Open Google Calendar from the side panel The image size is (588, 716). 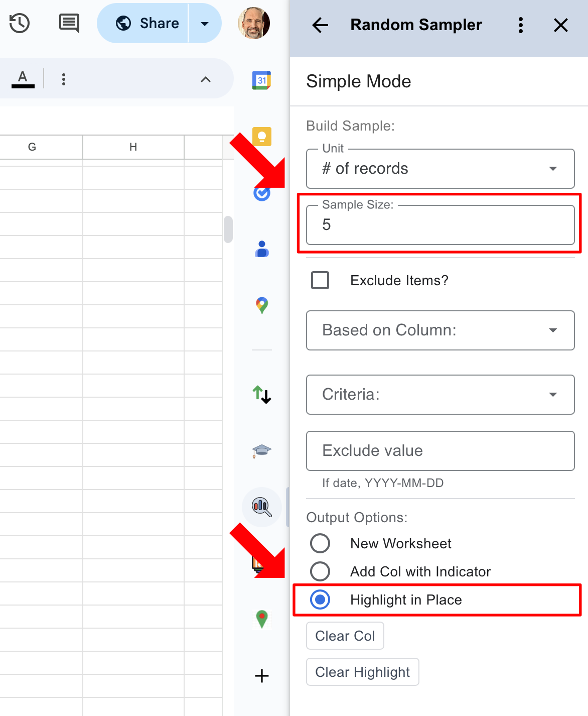coord(261,80)
